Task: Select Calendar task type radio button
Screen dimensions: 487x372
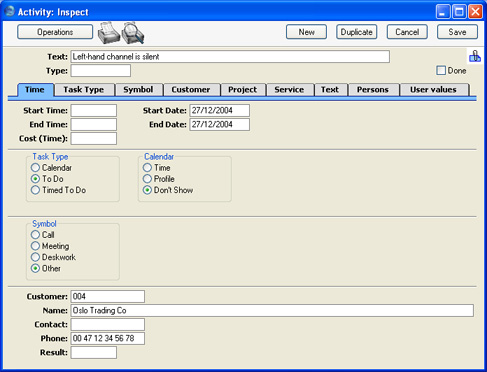Action: 35,168
